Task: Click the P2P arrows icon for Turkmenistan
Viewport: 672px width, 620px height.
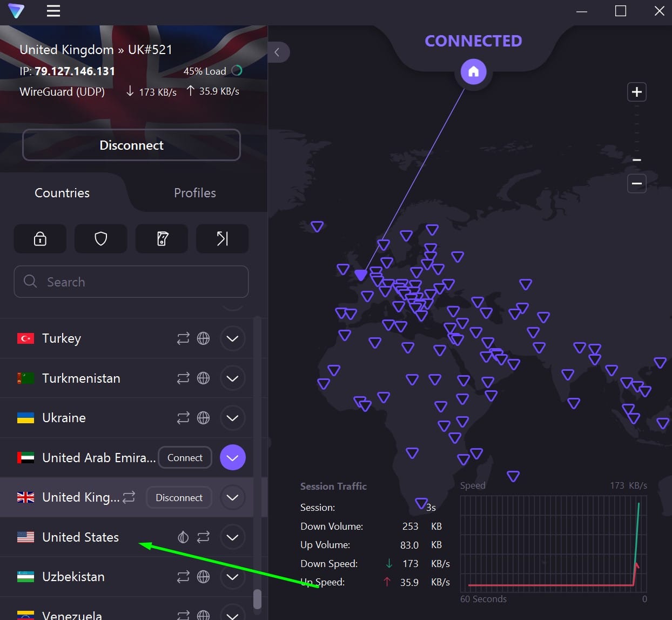Action: coord(183,378)
